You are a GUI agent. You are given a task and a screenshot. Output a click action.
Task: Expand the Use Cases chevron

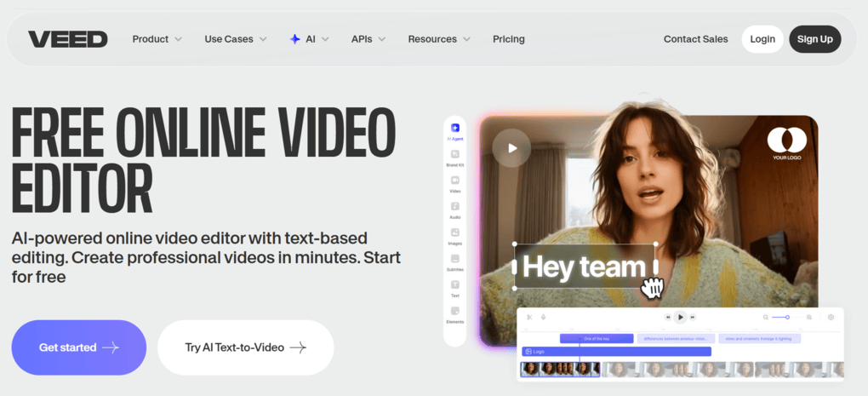click(263, 39)
